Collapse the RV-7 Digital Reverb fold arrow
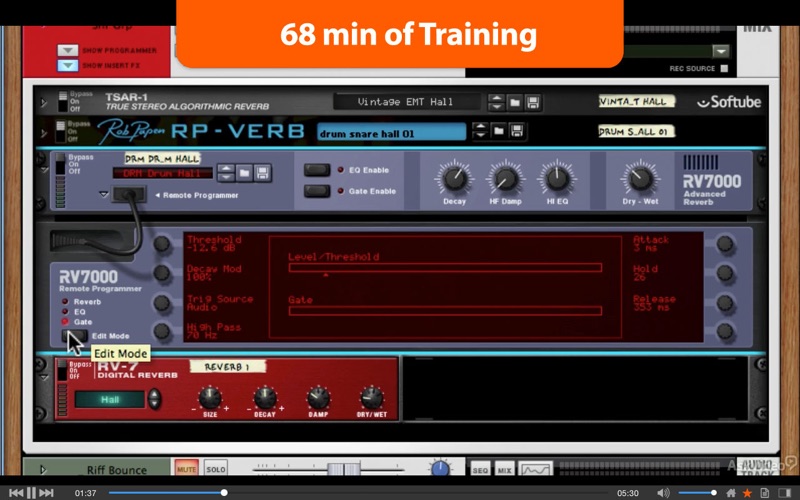This screenshot has width=800, height=500. (x=44, y=378)
